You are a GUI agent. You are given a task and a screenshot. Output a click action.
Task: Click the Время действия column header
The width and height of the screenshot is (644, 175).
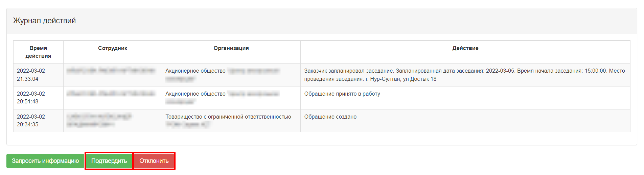(38, 52)
